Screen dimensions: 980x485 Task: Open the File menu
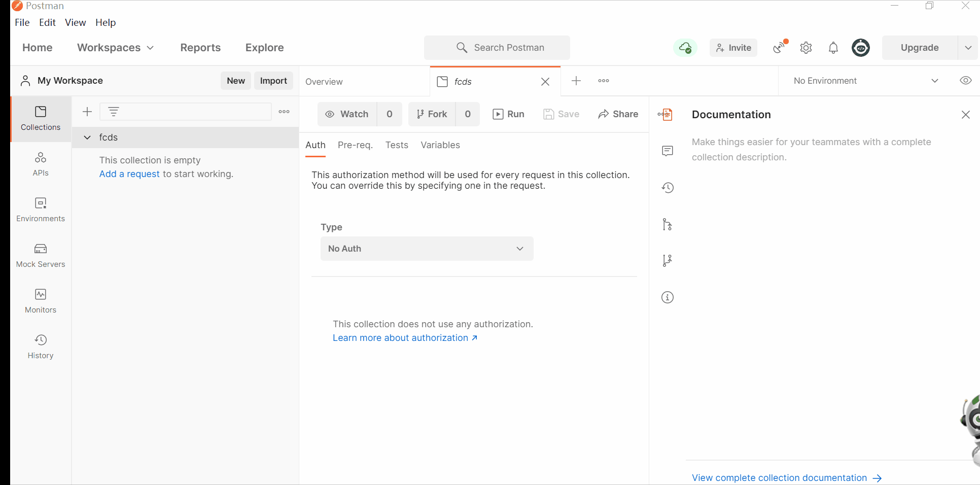point(22,22)
